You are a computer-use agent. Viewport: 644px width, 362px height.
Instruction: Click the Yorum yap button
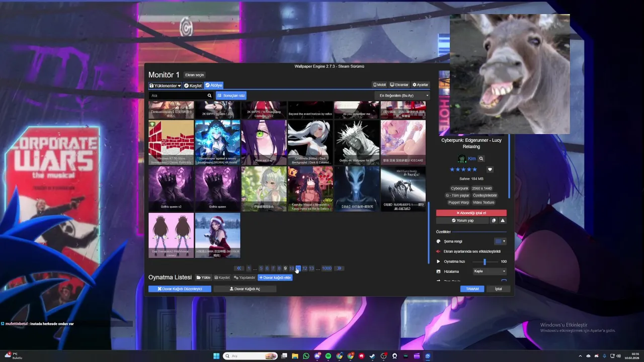click(x=462, y=220)
